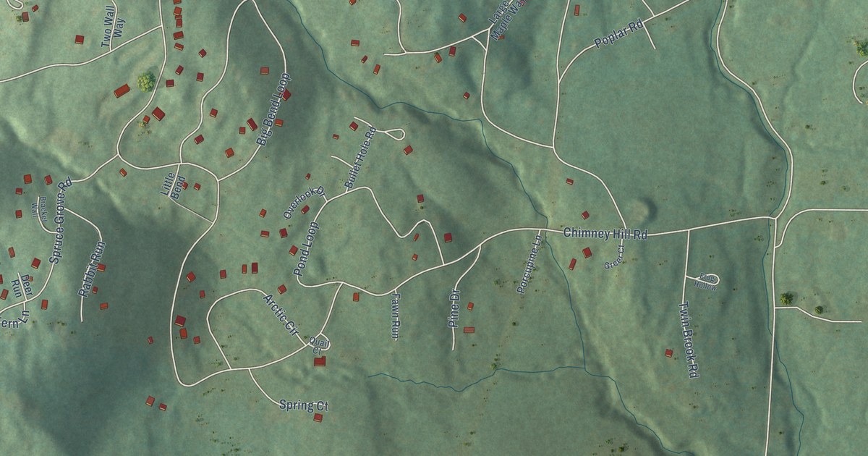Screen dimensions: 868x456
Task: Select the Pond Loop label
Action: (x=306, y=248)
